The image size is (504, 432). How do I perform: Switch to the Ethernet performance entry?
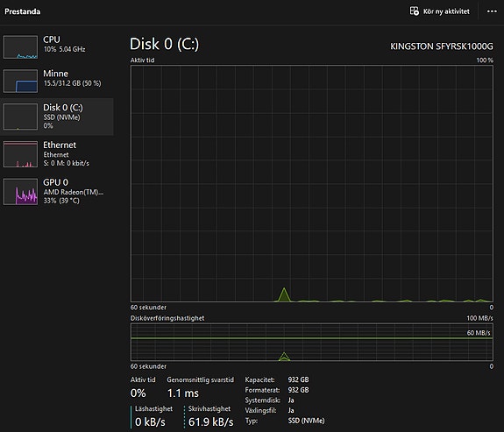57,154
